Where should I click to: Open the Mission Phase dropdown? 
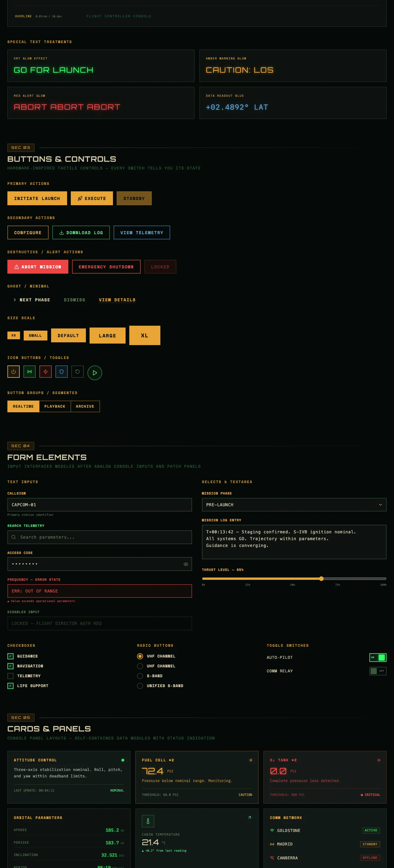[x=294, y=505]
